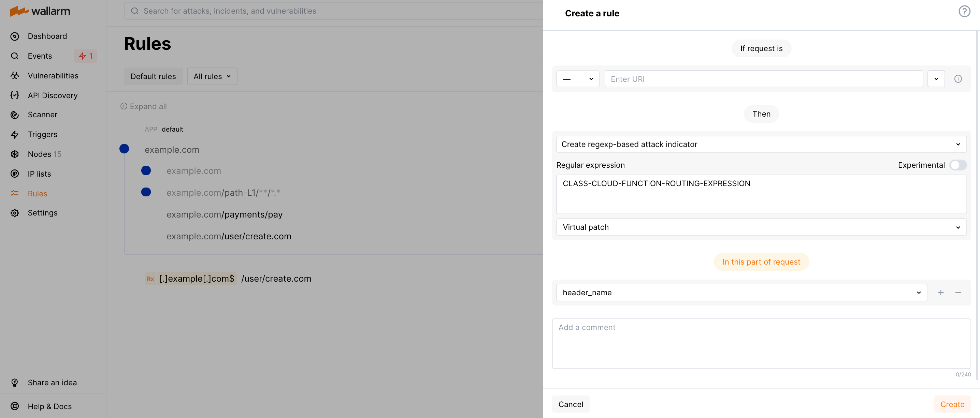Click the 'Then' label pill

761,114
